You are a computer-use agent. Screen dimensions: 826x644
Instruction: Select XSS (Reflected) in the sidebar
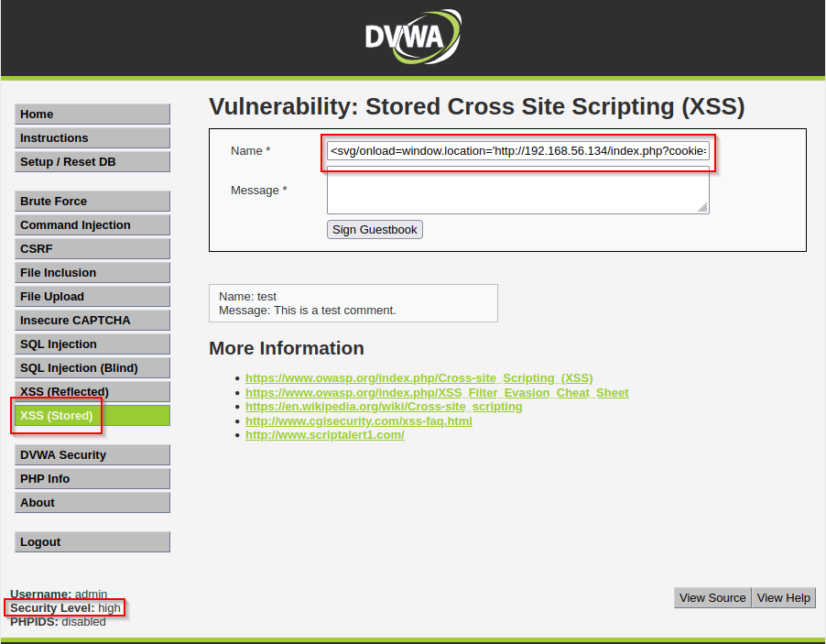coord(92,391)
